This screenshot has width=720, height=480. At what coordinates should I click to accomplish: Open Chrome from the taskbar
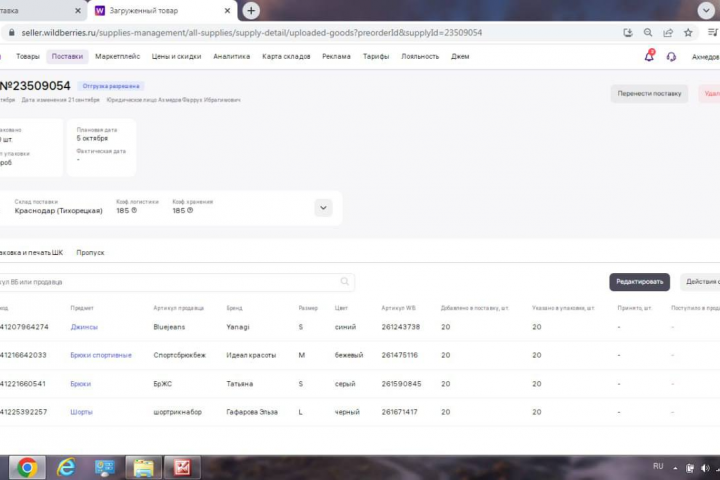coord(27,468)
